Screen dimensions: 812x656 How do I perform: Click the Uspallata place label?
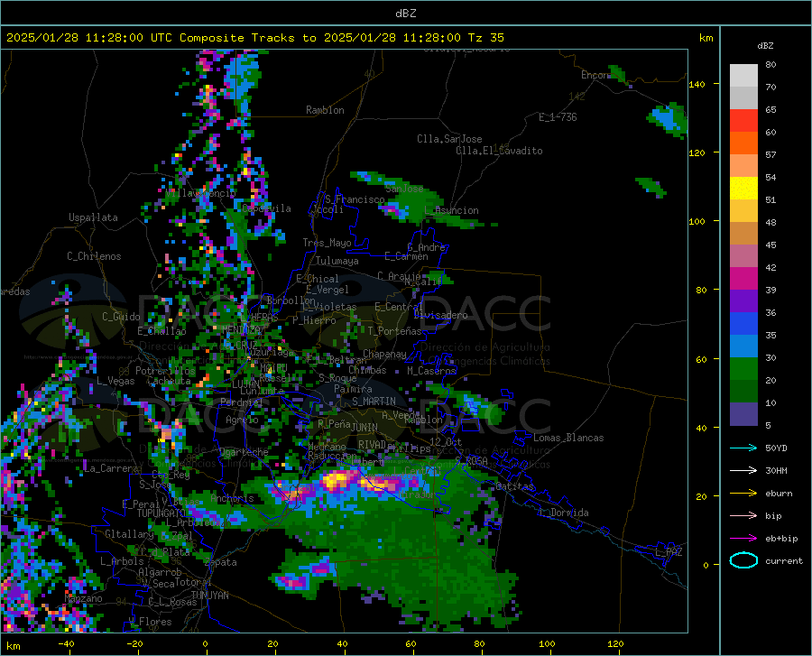(x=93, y=217)
